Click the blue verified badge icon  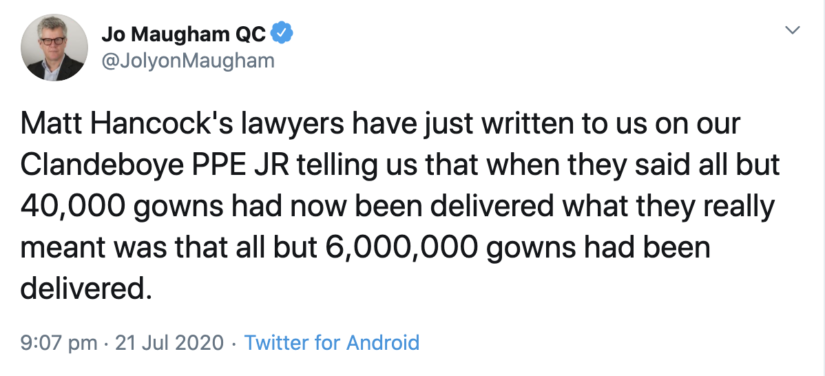coord(282,35)
